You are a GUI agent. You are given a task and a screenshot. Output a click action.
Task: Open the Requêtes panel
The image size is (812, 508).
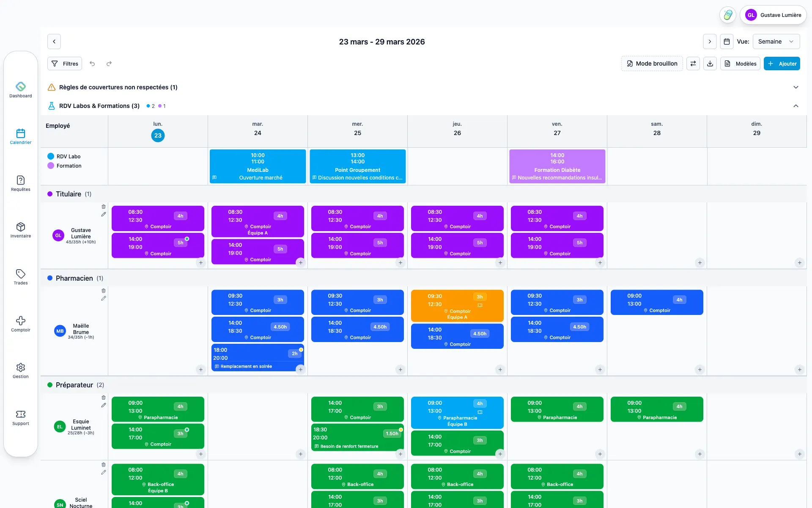coord(20,183)
